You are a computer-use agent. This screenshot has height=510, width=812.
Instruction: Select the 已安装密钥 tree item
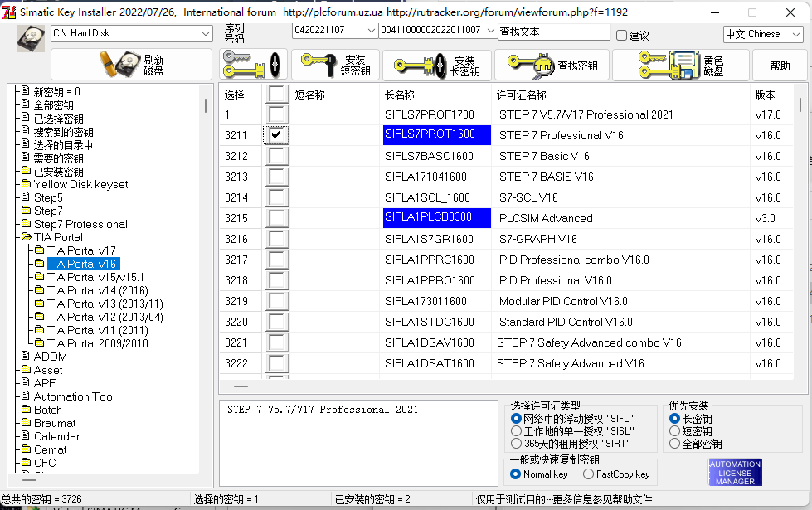(59, 172)
